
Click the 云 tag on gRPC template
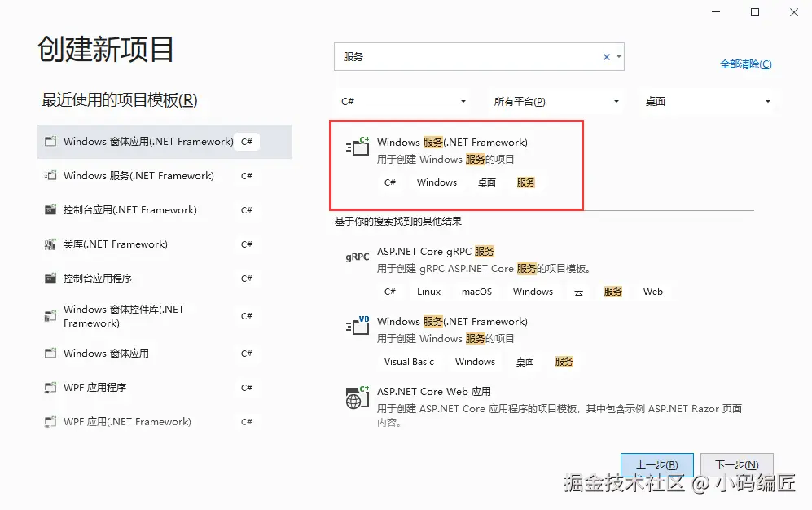[578, 292]
